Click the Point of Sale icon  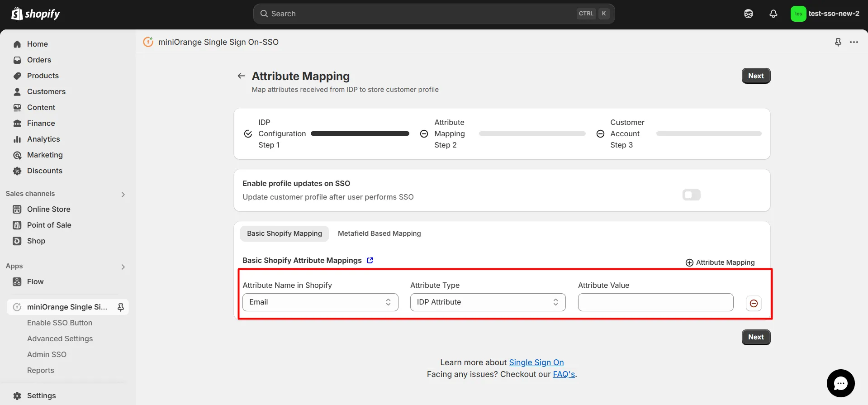click(x=17, y=225)
